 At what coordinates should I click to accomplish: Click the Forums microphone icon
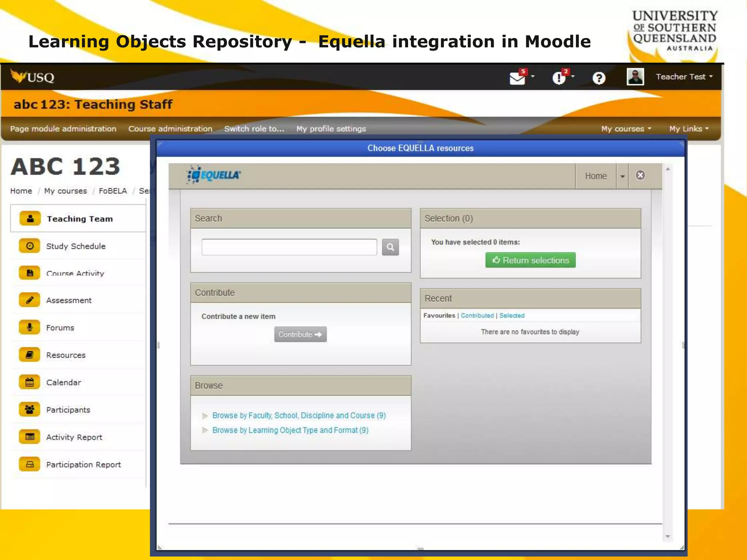point(30,327)
